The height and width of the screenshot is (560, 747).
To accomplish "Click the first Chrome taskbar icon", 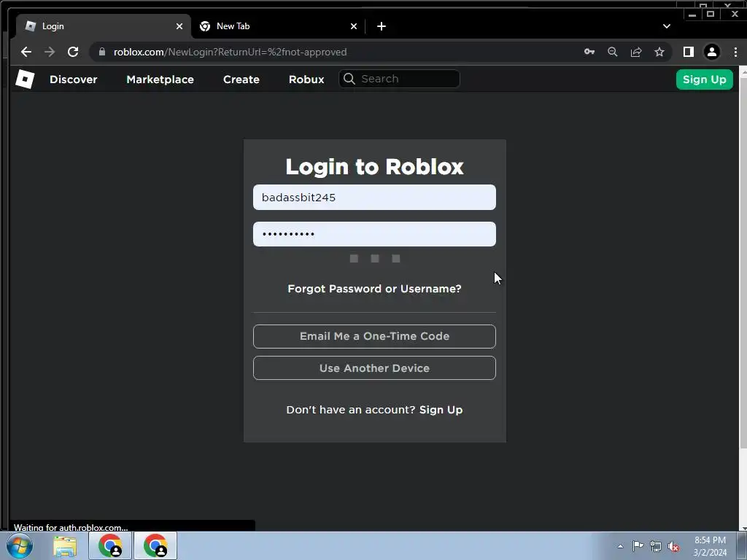I will pos(110,545).
